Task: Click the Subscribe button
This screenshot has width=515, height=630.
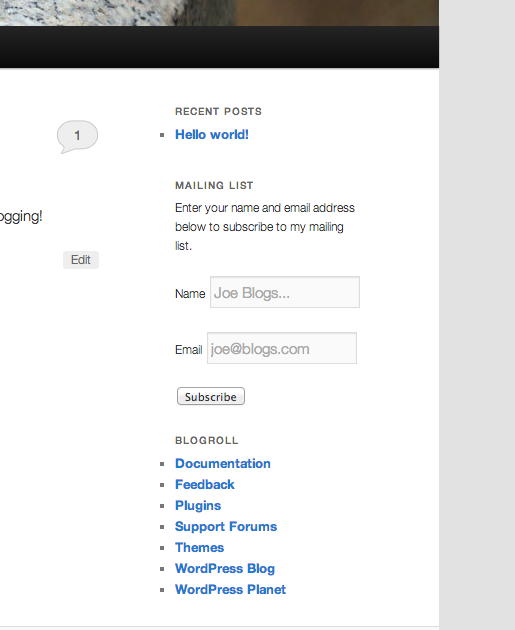Action: (211, 396)
